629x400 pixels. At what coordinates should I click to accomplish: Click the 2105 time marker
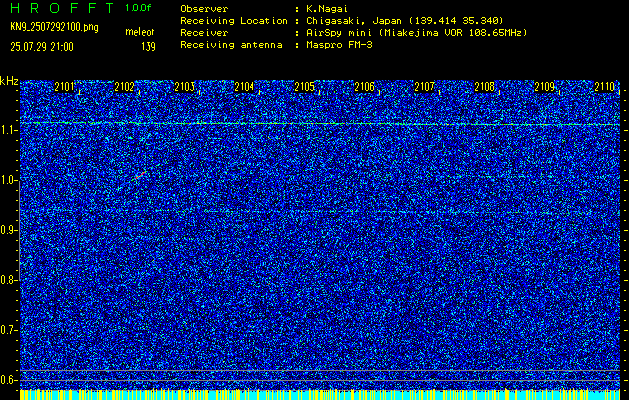tap(304, 87)
